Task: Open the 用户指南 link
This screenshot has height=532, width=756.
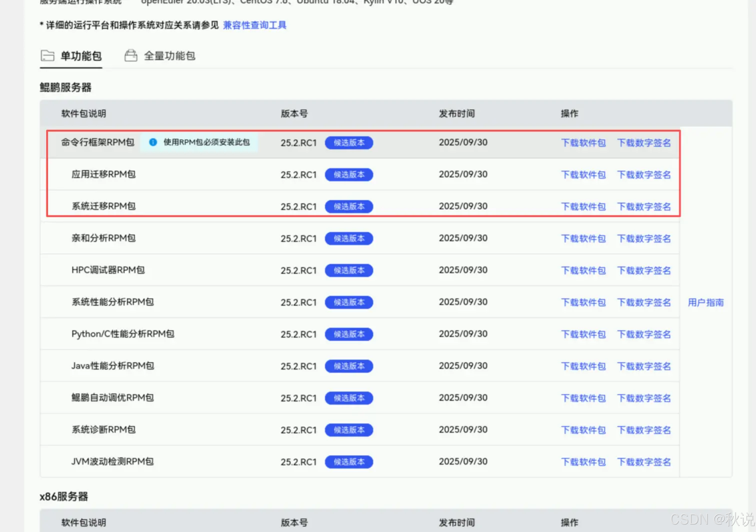Action: [705, 303]
